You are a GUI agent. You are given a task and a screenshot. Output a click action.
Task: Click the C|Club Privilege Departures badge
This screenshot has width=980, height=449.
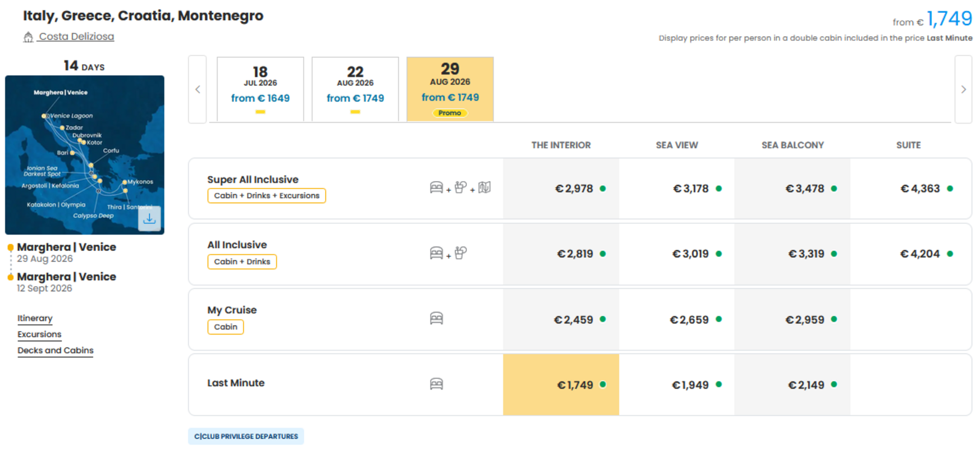point(246,436)
